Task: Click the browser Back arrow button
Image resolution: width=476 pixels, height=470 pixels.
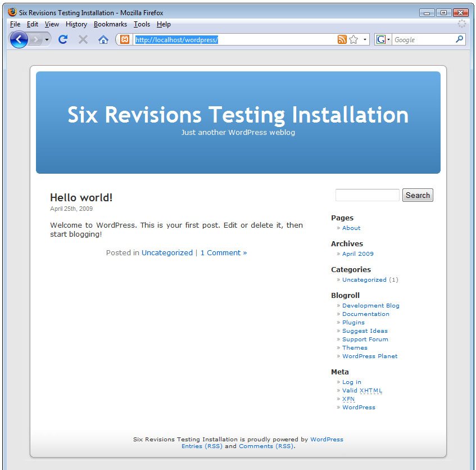Action: pyautogui.click(x=19, y=39)
